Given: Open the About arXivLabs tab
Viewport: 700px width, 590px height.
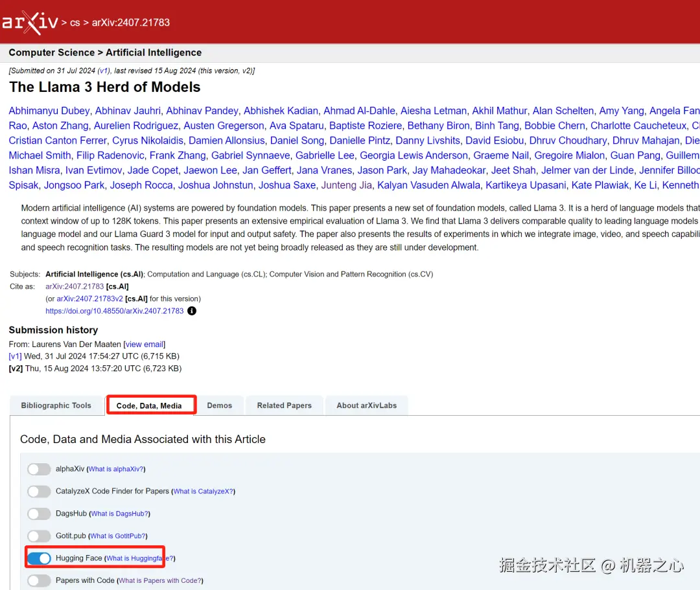Looking at the screenshot, I should 366,405.
